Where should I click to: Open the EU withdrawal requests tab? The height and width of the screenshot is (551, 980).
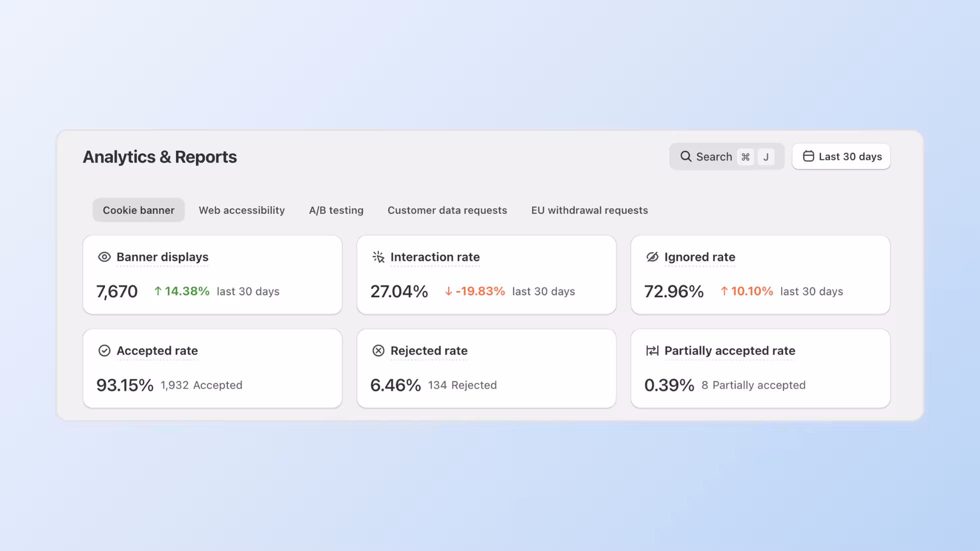click(x=589, y=210)
